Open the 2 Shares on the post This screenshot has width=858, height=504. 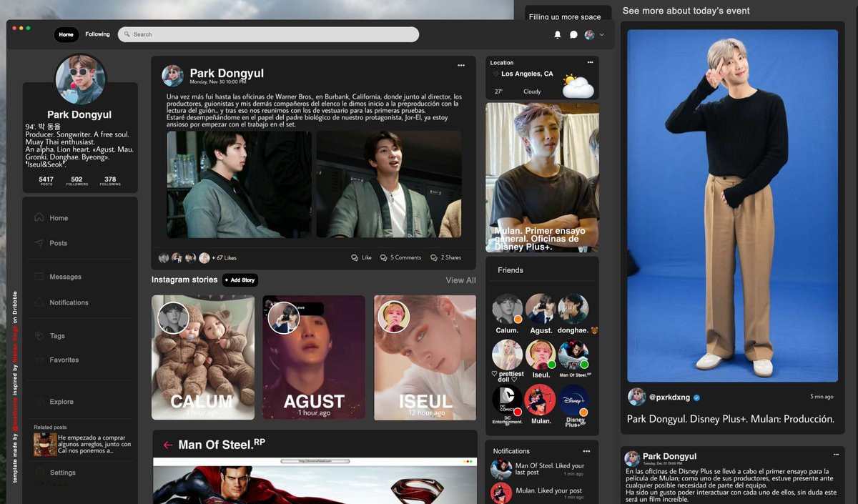click(445, 257)
